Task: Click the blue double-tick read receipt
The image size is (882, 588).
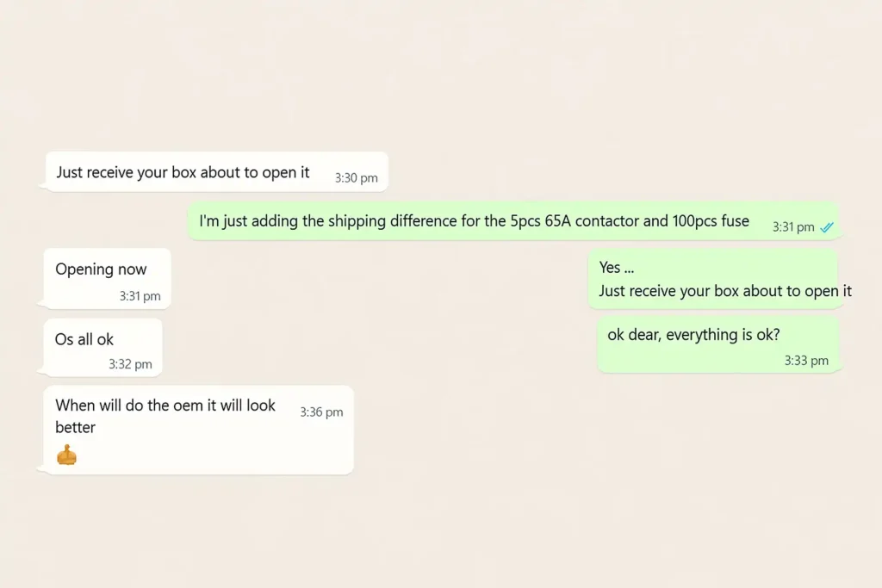Action: 827,227
